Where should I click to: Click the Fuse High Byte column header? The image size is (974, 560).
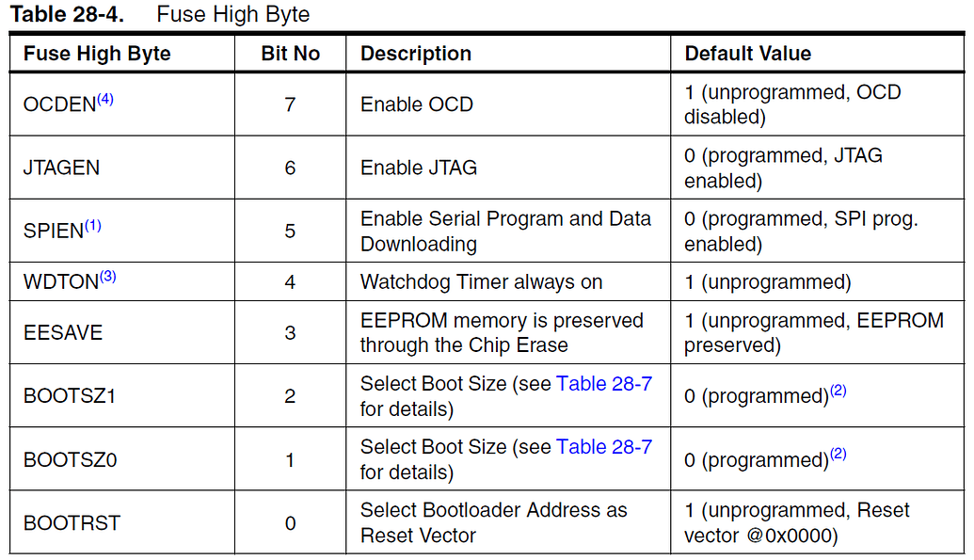(97, 54)
